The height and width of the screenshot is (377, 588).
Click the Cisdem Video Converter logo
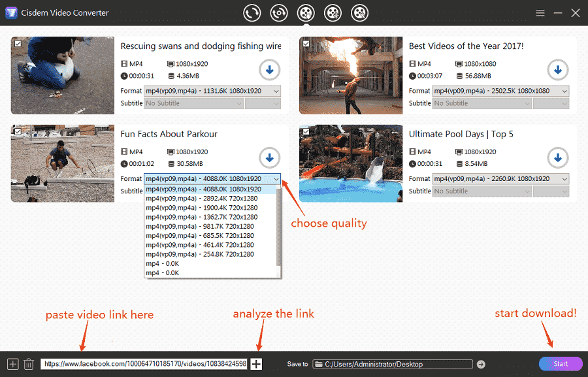point(11,13)
